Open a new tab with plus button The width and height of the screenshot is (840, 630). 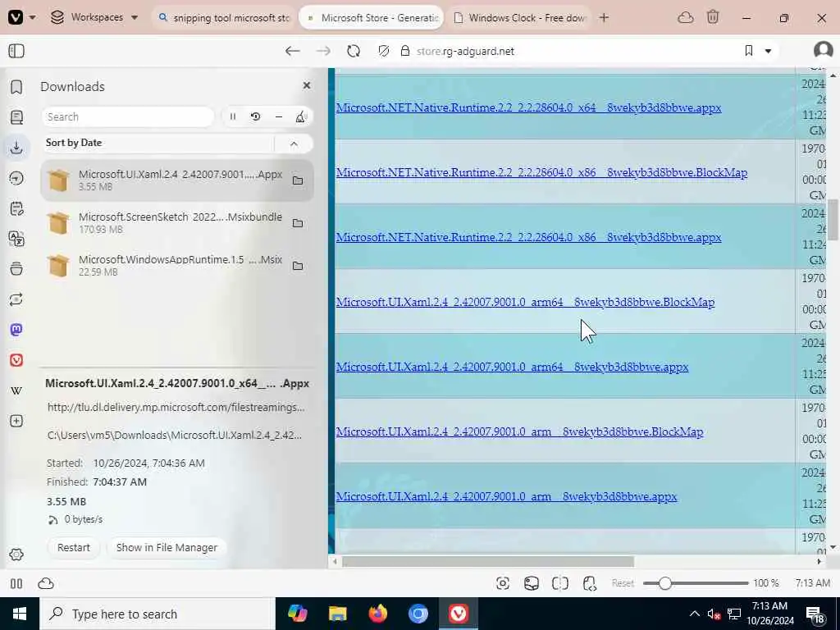(x=604, y=18)
